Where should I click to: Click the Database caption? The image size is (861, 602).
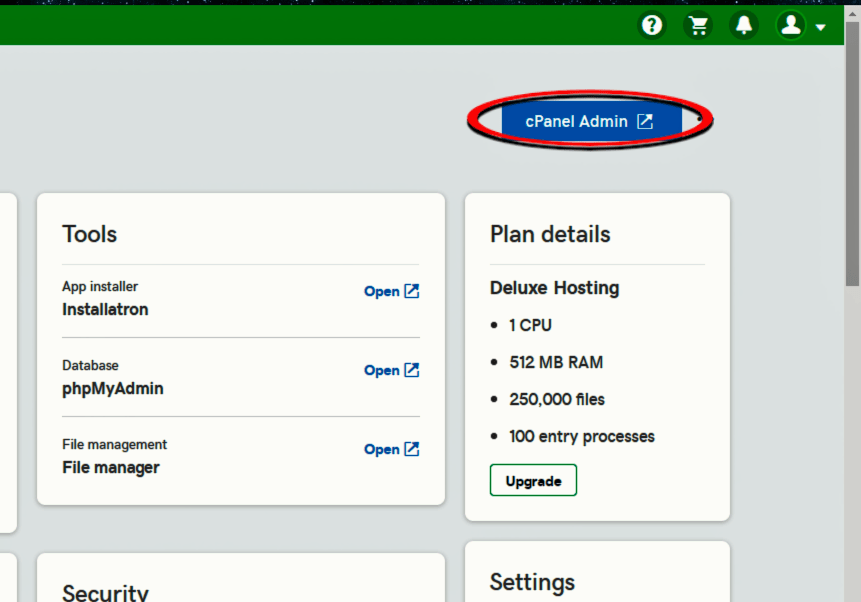pos(90,365)
